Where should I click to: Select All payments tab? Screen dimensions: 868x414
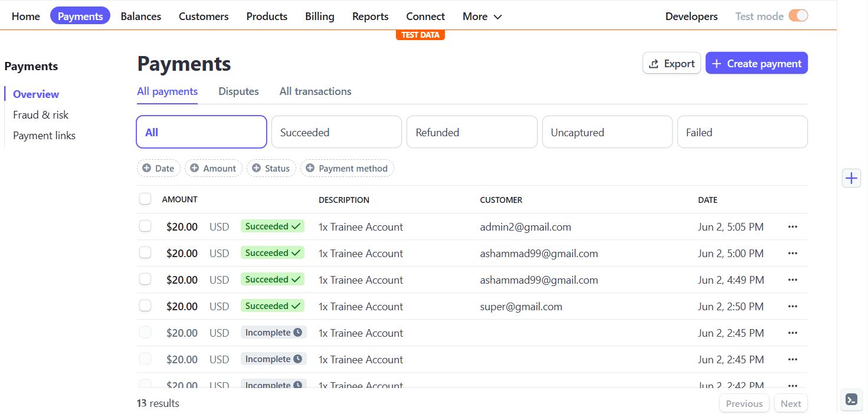167,91
